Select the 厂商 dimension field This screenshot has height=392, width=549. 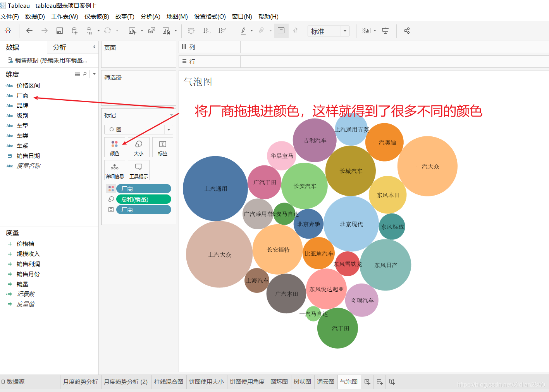click(x=22, y=95)
